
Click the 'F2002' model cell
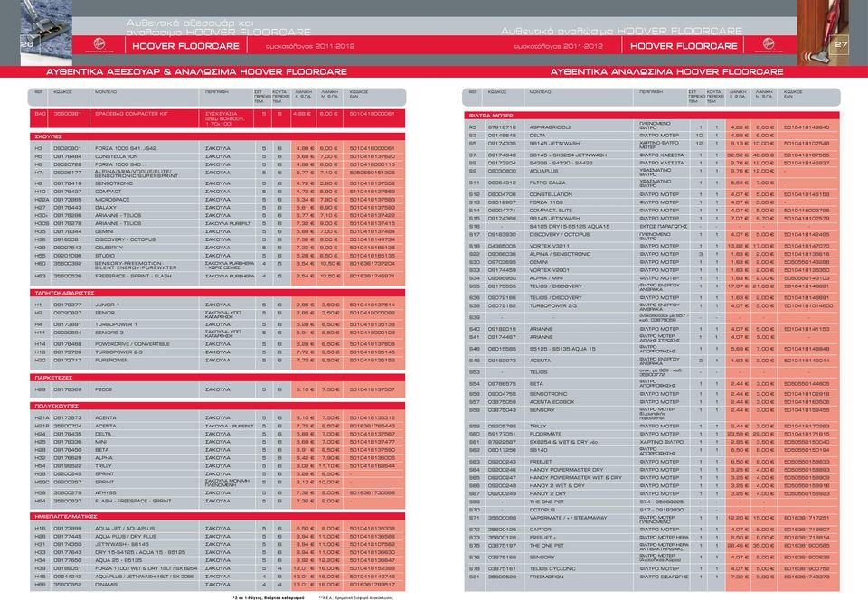coord(103,389)
